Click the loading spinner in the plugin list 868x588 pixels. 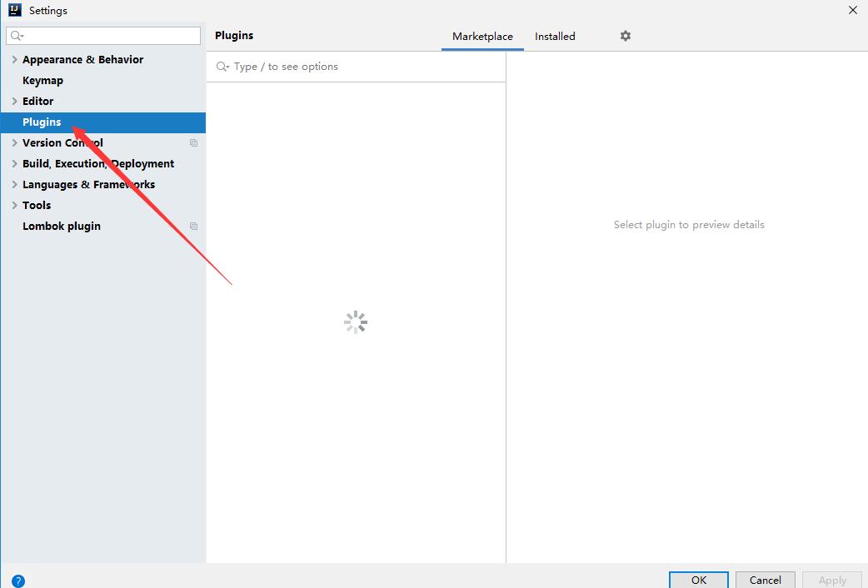[356, 322]
